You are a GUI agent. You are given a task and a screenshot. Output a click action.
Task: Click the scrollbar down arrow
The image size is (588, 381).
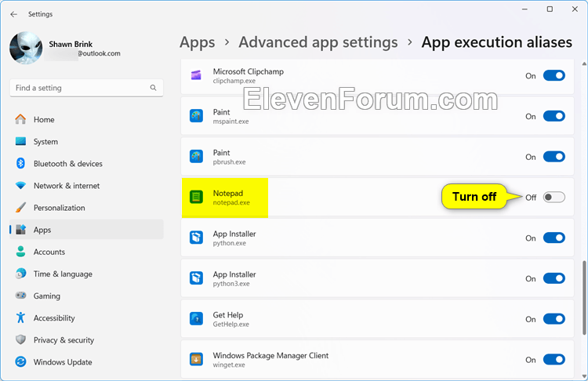pyautogui.click(x=584, y=376)
